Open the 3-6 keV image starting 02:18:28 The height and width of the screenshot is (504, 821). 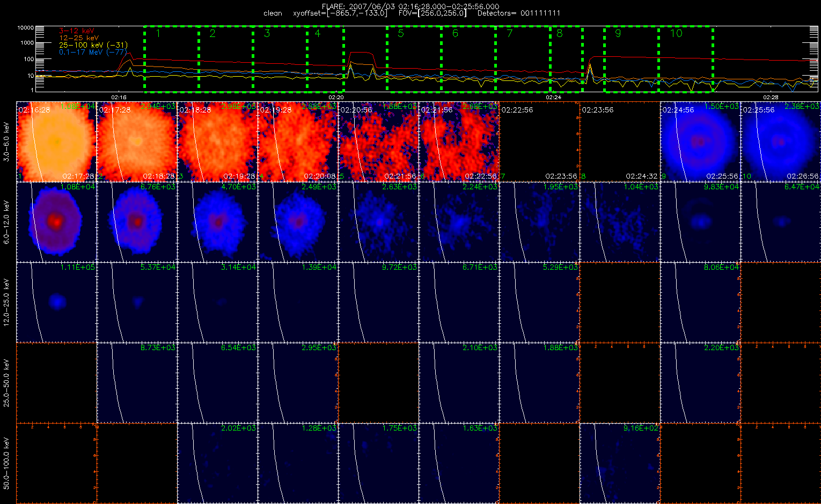[217, 141]
